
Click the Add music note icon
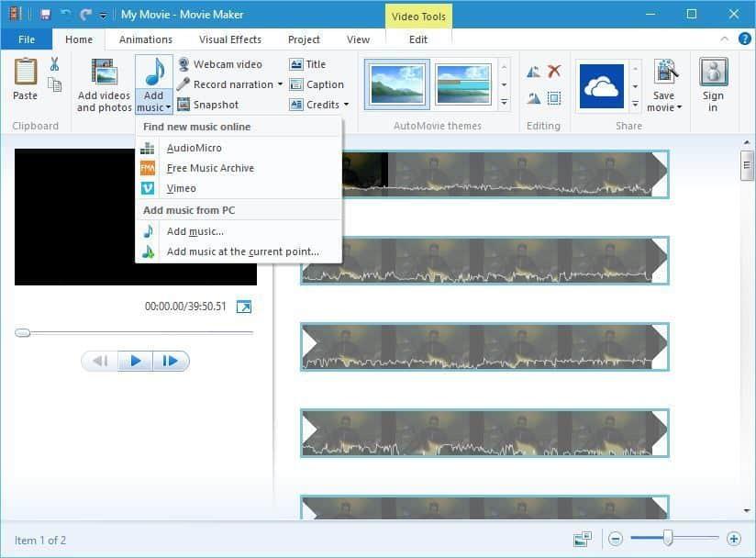(154, 72)
